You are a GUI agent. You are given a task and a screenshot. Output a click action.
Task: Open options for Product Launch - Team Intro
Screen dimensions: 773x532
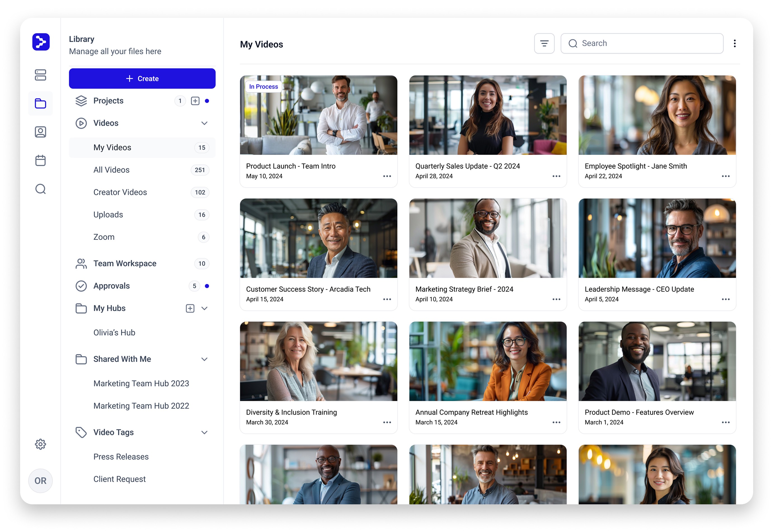(x=387, y=176)
